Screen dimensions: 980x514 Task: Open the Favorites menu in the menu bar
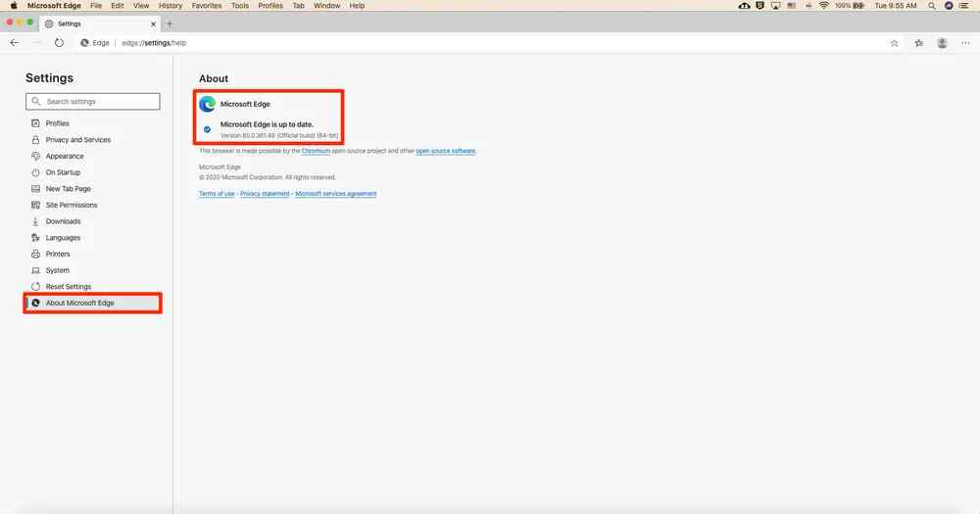206,6
